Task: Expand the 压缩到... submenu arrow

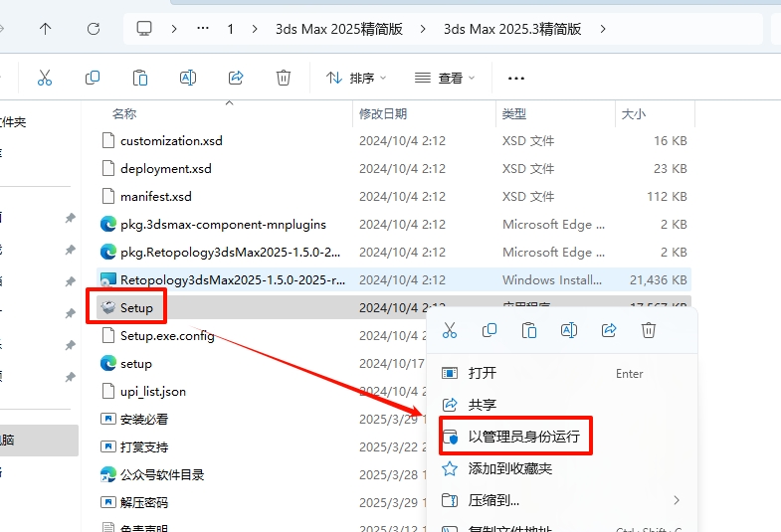Action: [x=677, y=500]
